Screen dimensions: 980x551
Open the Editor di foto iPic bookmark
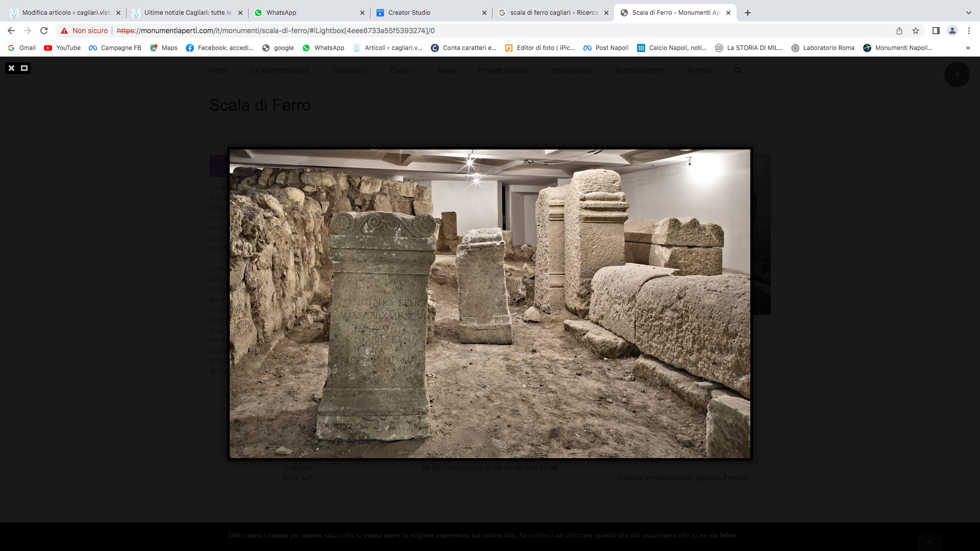click(540, 48)
